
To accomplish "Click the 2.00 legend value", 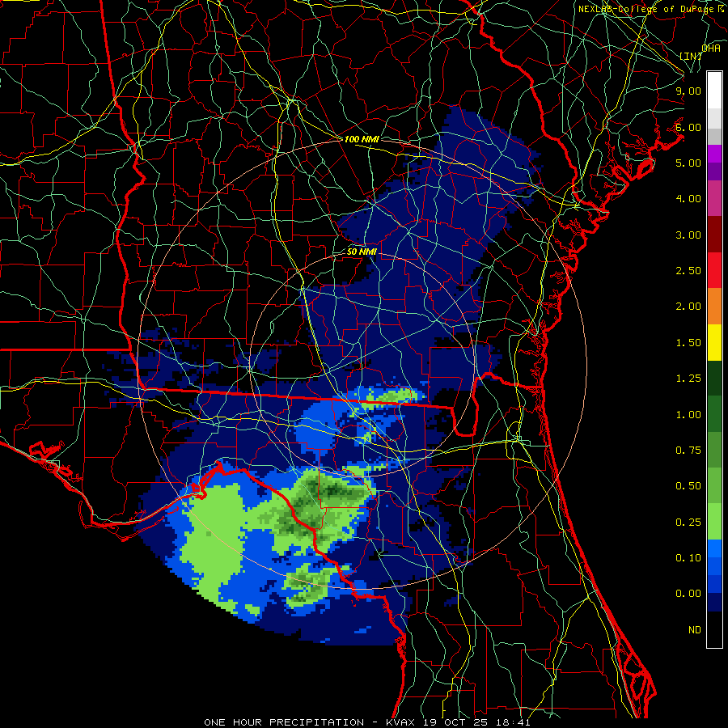I will tap(688, 307).
